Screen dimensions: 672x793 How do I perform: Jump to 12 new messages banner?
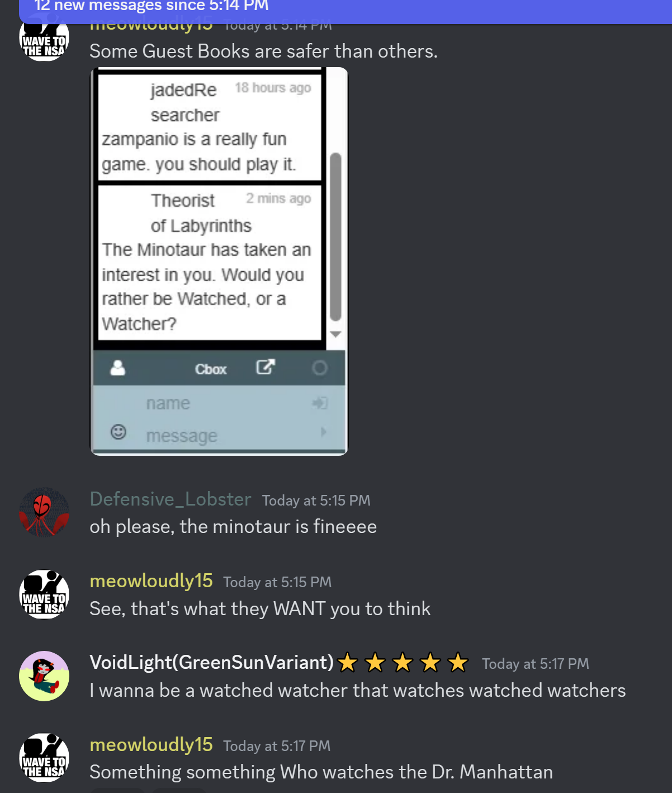[346, 8]
